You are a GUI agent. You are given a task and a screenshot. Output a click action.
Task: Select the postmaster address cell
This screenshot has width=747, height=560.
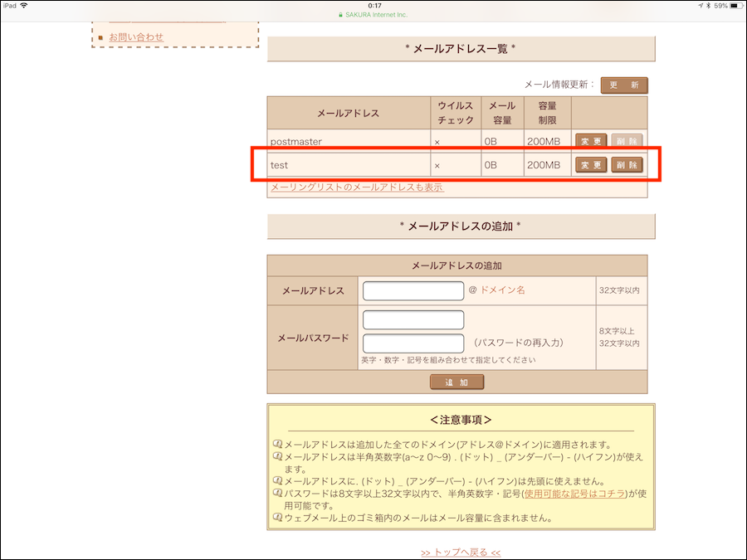point(349,141)
